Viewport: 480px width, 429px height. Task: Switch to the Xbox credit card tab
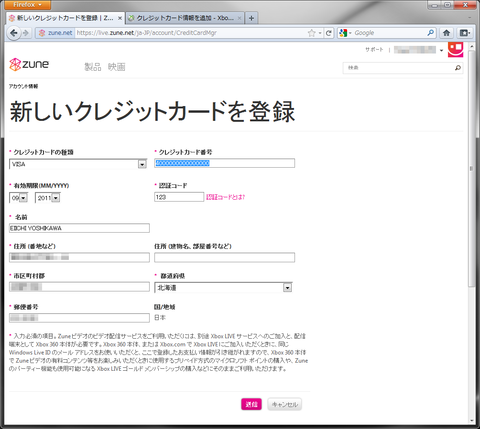click(185, 18)
